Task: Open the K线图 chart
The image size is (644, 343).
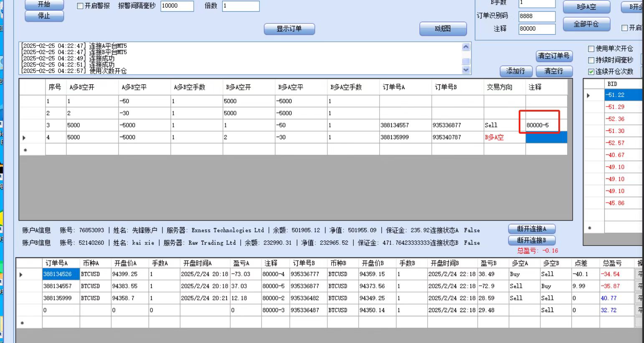Action: (443, 29)
